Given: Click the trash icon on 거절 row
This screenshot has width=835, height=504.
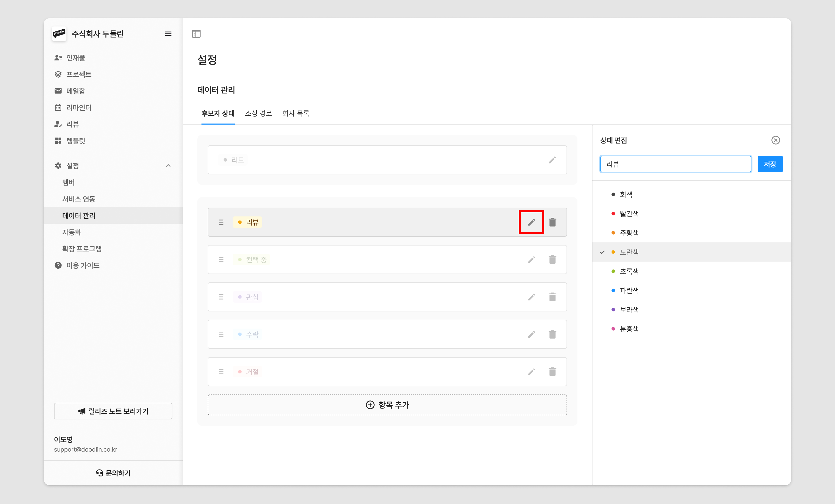Looking at the screenshot, I should pyautogui.click(x=552, y=372).
